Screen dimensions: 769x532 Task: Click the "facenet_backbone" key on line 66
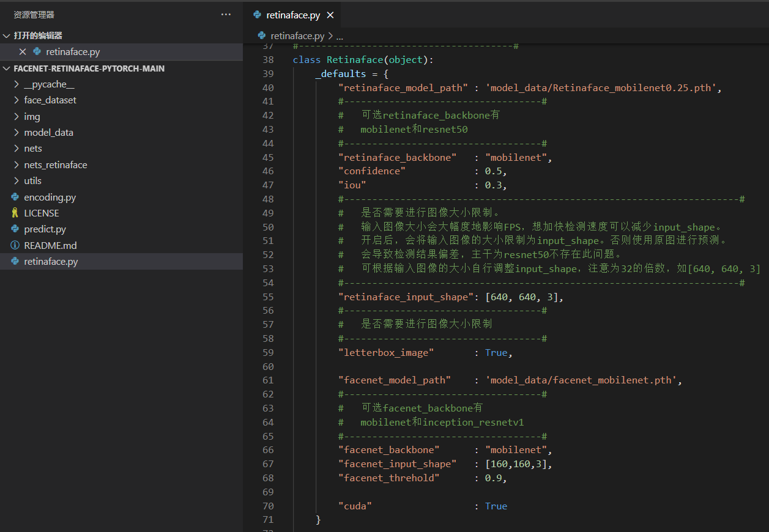tap(389, 450)
